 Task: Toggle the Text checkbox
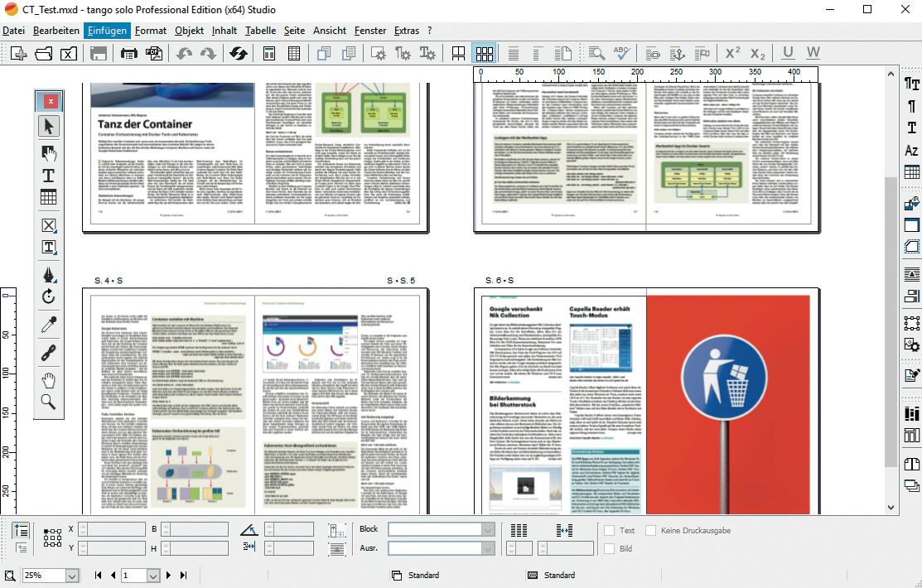pyautogui.click(x=610, y=531)
